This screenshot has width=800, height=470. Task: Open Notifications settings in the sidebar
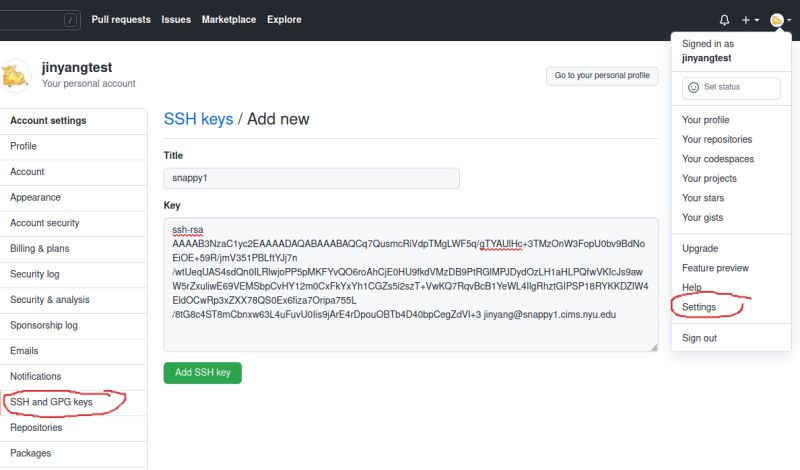click(x=73, y=376)
